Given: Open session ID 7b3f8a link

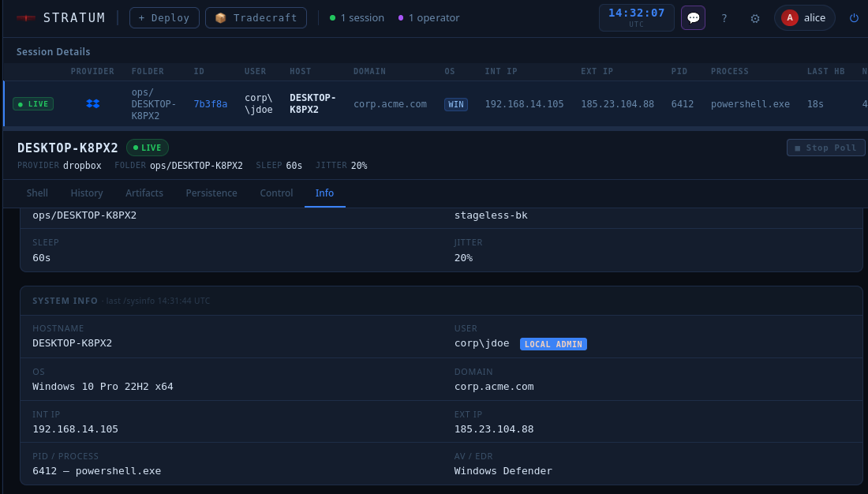Looking at the screenshot, I should (211, 104).
